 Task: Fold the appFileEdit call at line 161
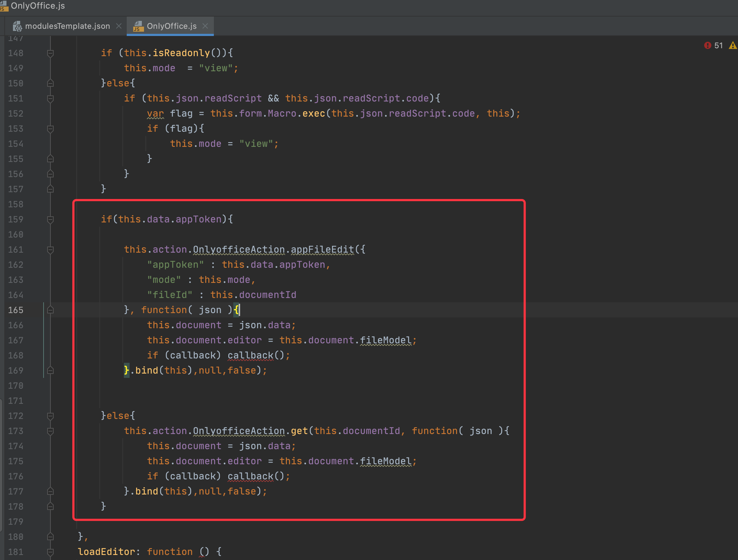point(50,250)
